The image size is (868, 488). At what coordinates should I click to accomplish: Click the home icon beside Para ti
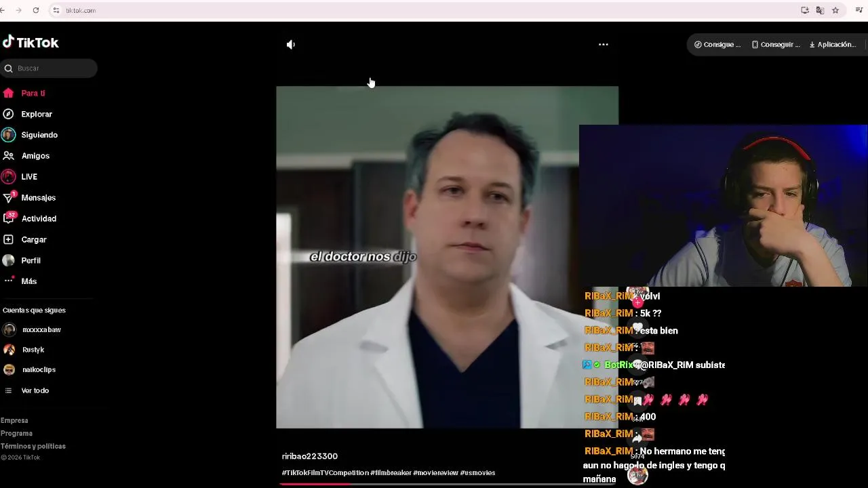8,94
